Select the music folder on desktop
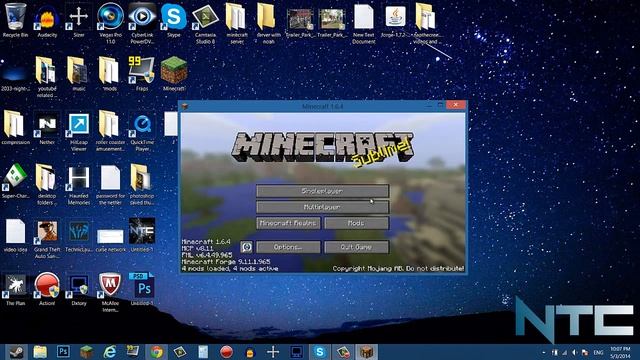The image size is (640, 360). click(x=79, y=73)
